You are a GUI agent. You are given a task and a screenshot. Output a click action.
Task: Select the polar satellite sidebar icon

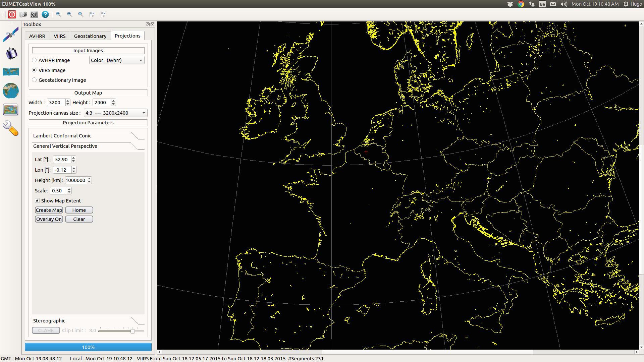11,35
